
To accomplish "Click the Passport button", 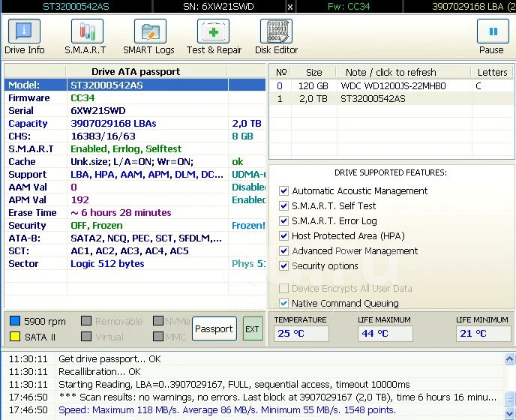I will tap(214, 329).
